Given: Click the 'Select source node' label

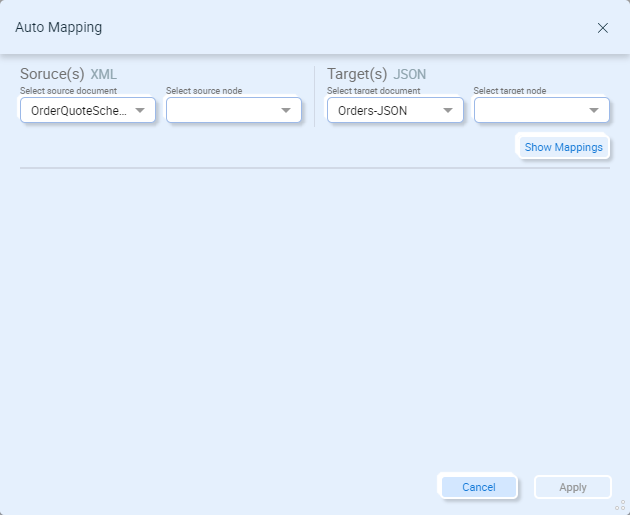Looking at the screenshot, I should coord(204,91).
